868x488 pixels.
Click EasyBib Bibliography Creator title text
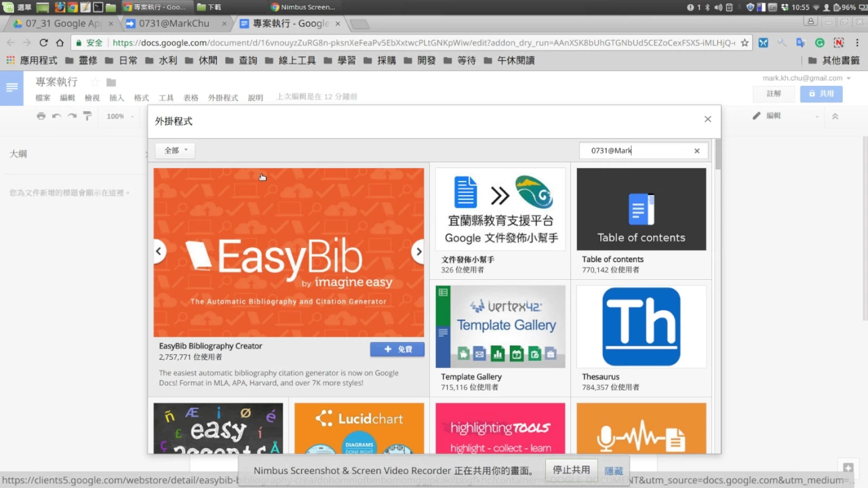(210, 346)
